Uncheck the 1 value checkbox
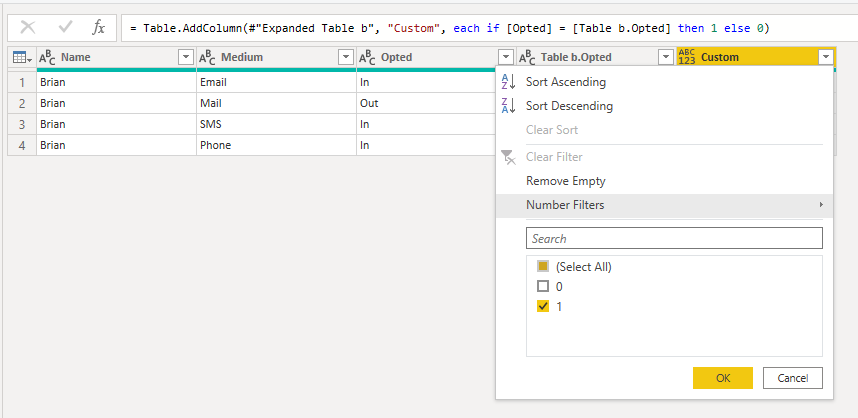The image size is (858, 418). (543, 306)
